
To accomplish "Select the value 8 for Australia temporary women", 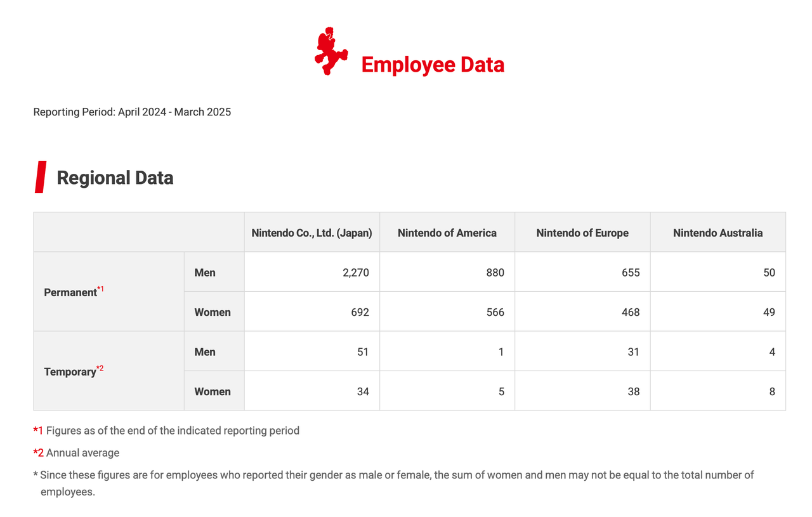I will pyautogui.click(x=772, y=391).
